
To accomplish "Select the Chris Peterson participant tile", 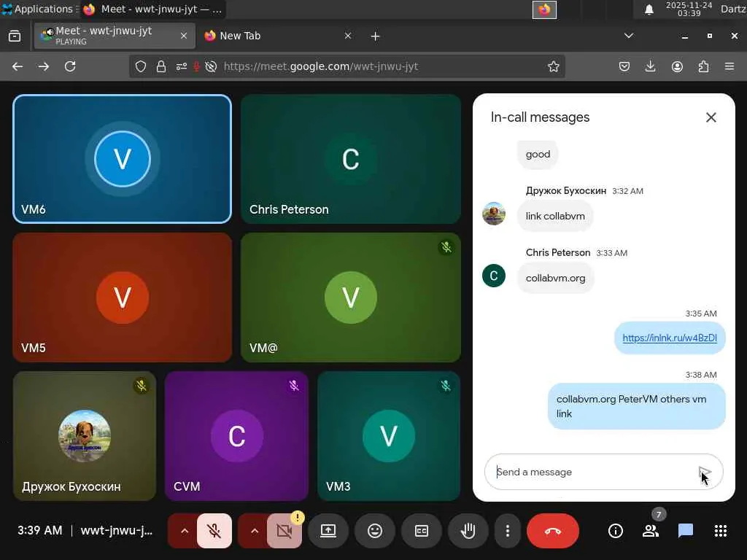I will pyautogui.click(x=351, y=158).
